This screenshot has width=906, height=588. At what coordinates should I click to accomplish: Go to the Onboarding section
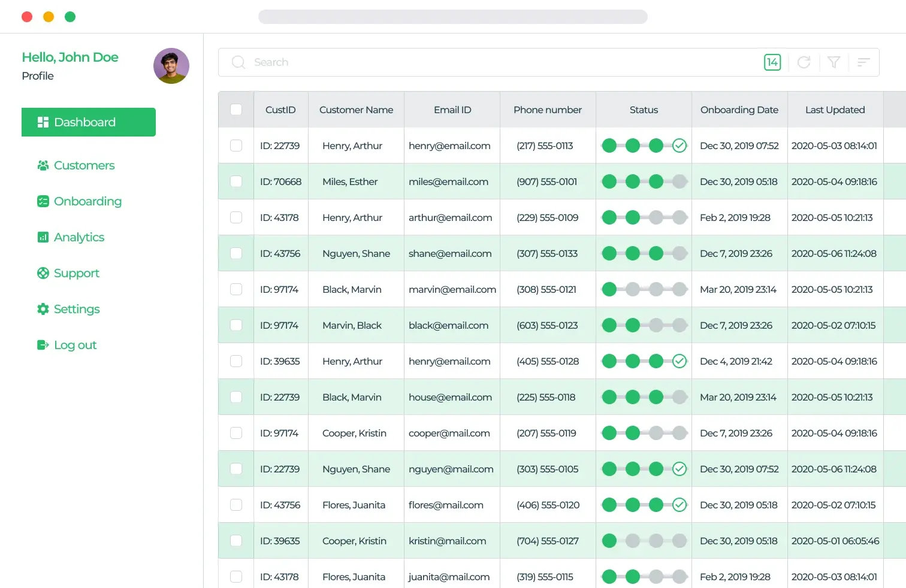point(87,201)
